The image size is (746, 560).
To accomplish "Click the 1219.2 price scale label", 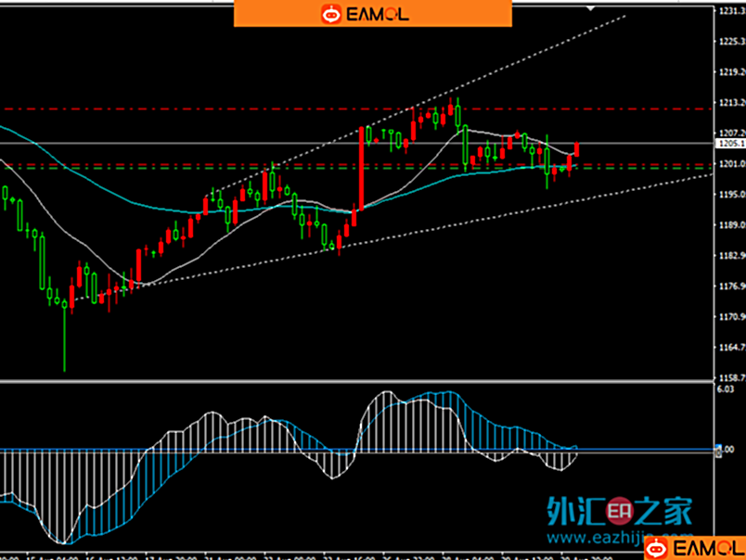I will 732,71.
